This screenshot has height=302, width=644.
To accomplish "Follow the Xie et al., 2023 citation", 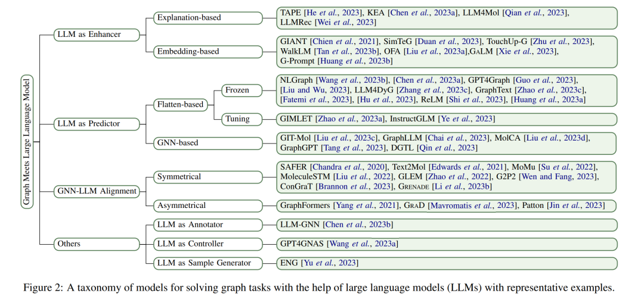I will click(x=525, y=51).
